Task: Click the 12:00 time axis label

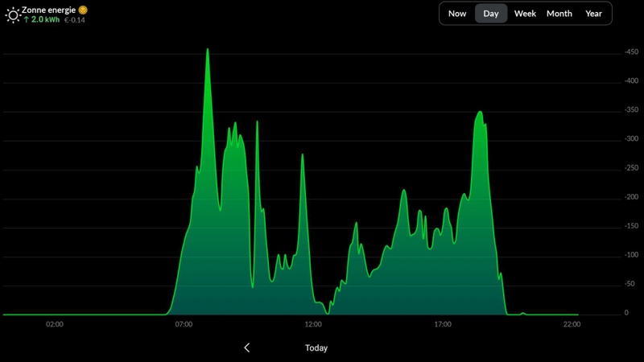Action: [x=313, y=324]
